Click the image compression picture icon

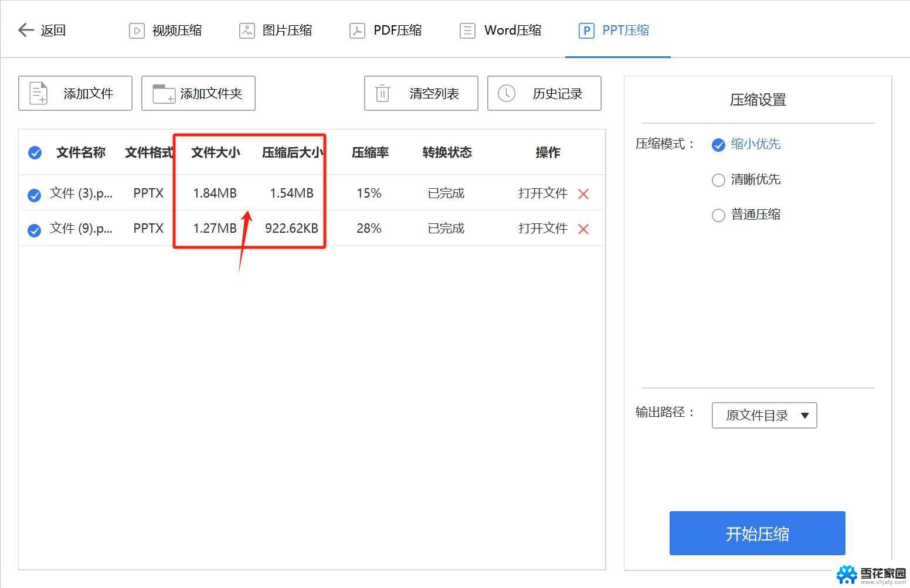point(247,30)
